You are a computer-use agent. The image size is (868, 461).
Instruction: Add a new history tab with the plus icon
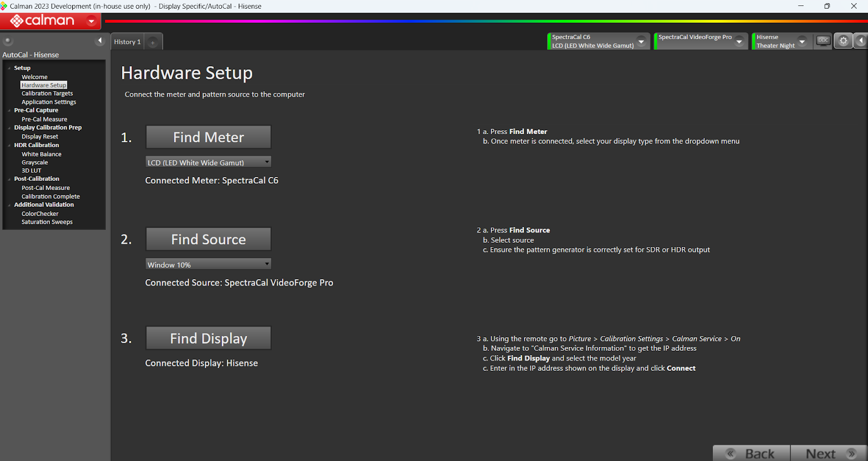pos(153,42)
